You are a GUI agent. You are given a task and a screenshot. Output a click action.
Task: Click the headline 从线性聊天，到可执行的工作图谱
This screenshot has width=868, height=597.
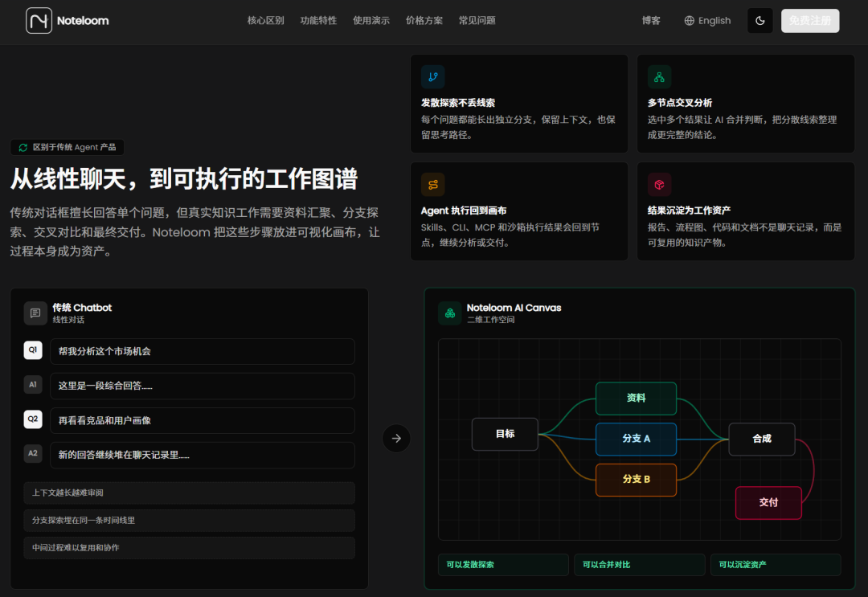click(x=184, y=178)
